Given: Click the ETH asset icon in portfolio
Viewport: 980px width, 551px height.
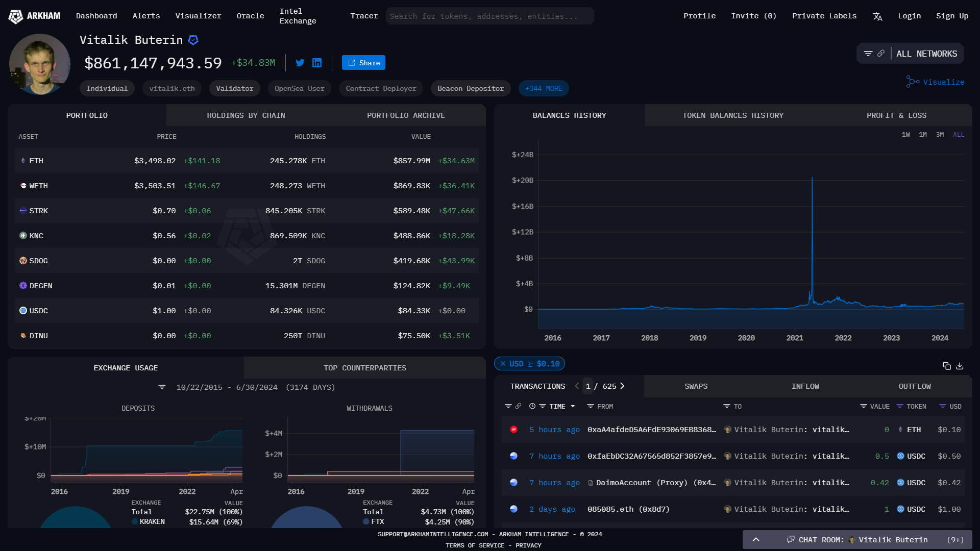Looking at the screenshot, I should 23,161.
